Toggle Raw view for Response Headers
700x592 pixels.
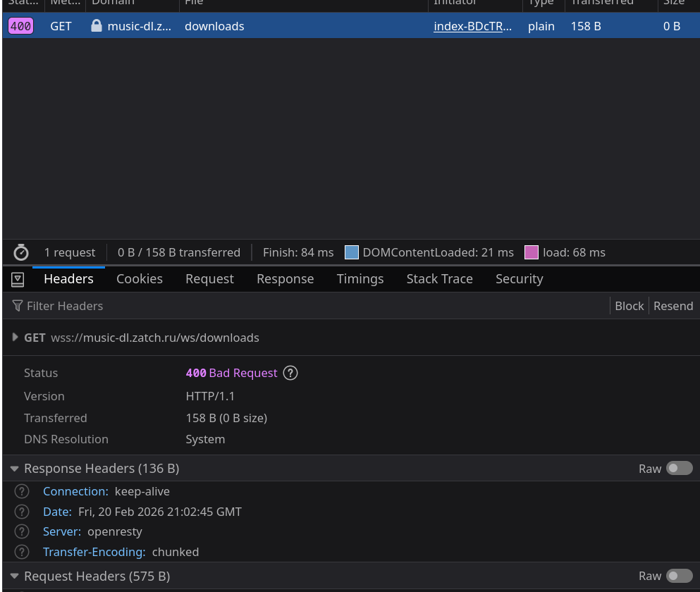[x=679, y=469]
